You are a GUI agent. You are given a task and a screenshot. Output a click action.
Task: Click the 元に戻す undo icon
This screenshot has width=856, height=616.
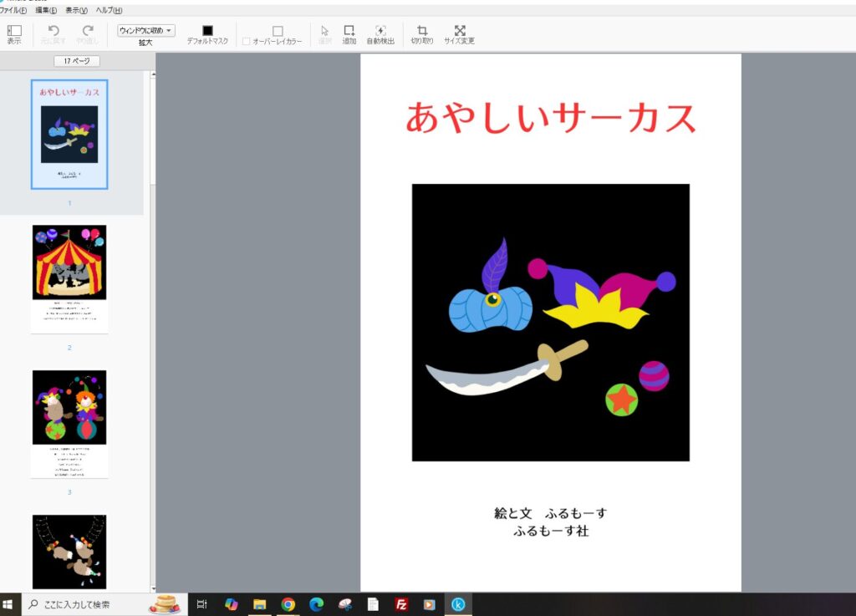[x=53, y=31]
